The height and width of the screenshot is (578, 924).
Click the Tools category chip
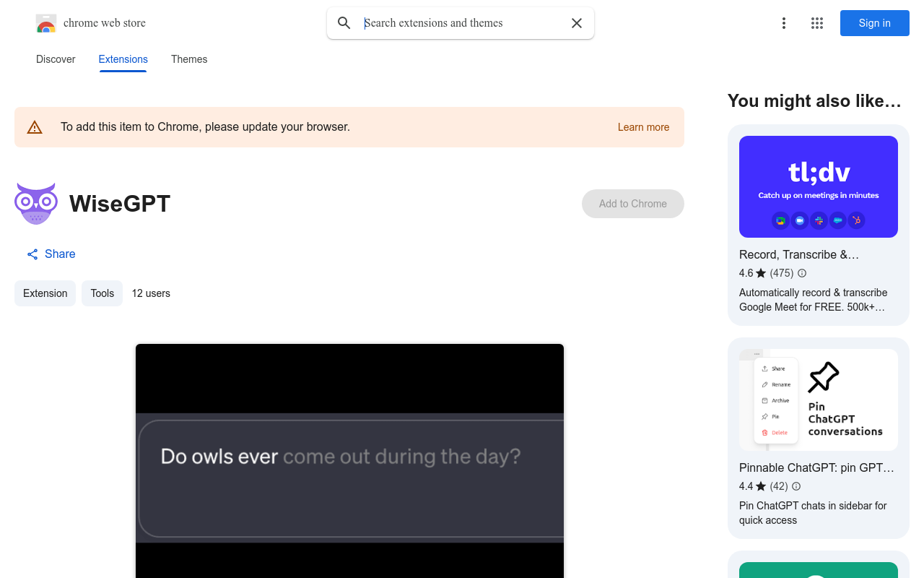pos(103,293)
